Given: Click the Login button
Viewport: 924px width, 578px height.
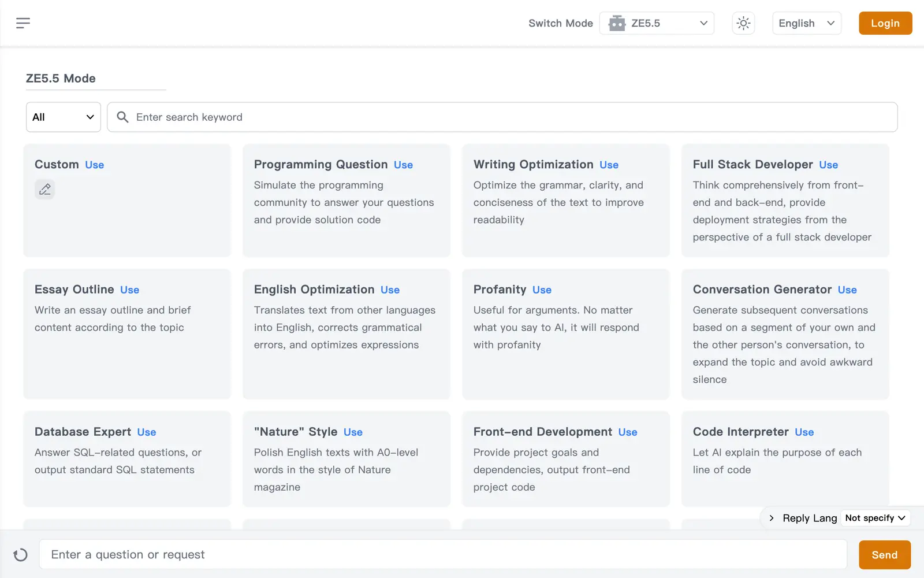Looking at the screenshot, I should (885, 23).
